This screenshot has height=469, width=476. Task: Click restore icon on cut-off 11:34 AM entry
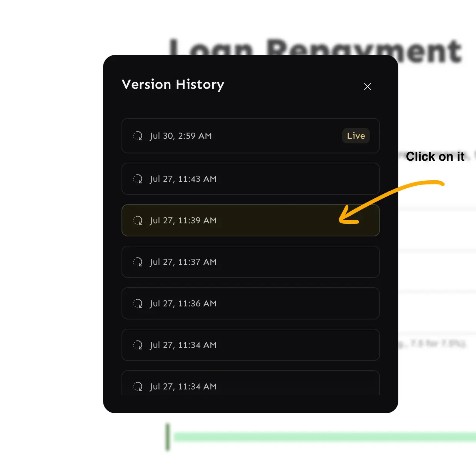(x=138, y=386)
